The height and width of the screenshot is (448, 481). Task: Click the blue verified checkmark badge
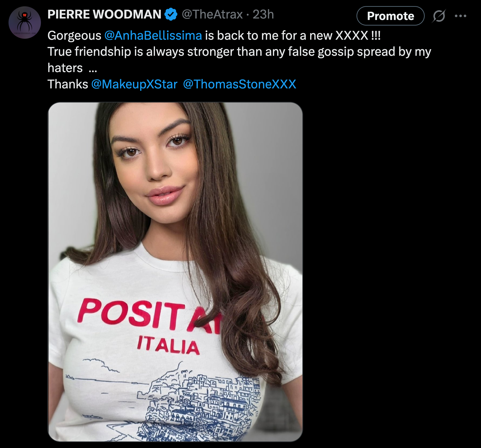(x=171, y=14)
